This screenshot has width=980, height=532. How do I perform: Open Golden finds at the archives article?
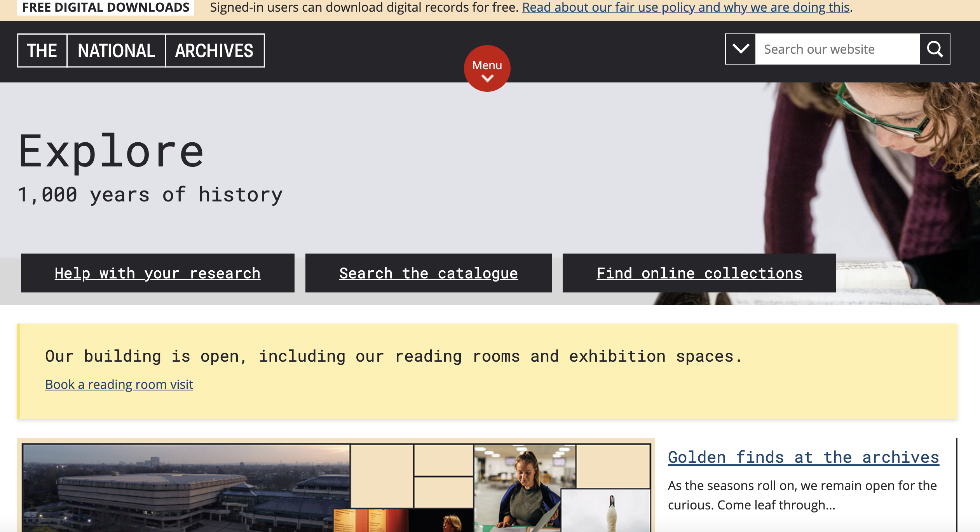pyautogui.click(x=803, y=457)
